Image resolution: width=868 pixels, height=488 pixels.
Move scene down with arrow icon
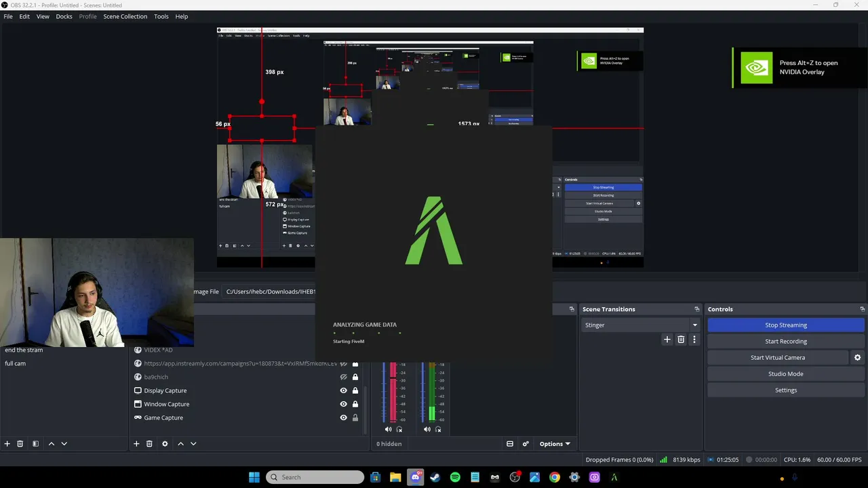(x=64, y=444)
